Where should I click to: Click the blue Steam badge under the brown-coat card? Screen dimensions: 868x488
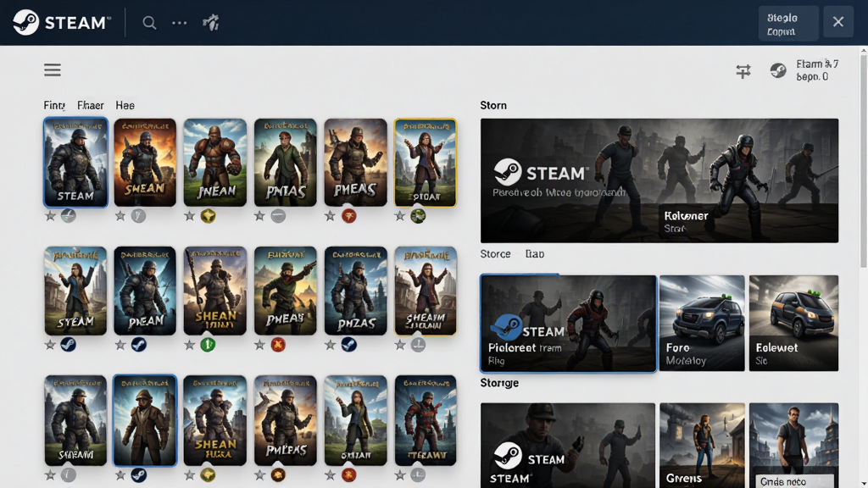pyautogui.click(x=138, y=474)
